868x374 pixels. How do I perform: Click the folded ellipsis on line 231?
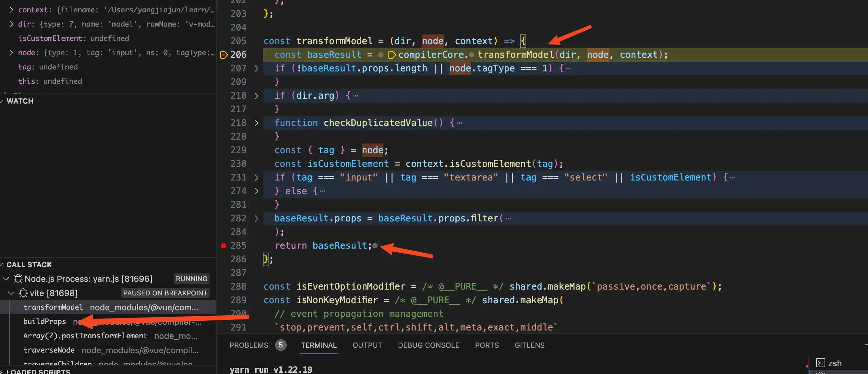click(732, 178)
